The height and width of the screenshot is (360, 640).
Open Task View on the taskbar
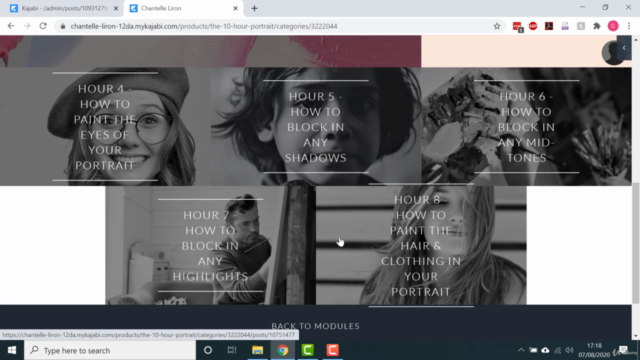[232, 350]
